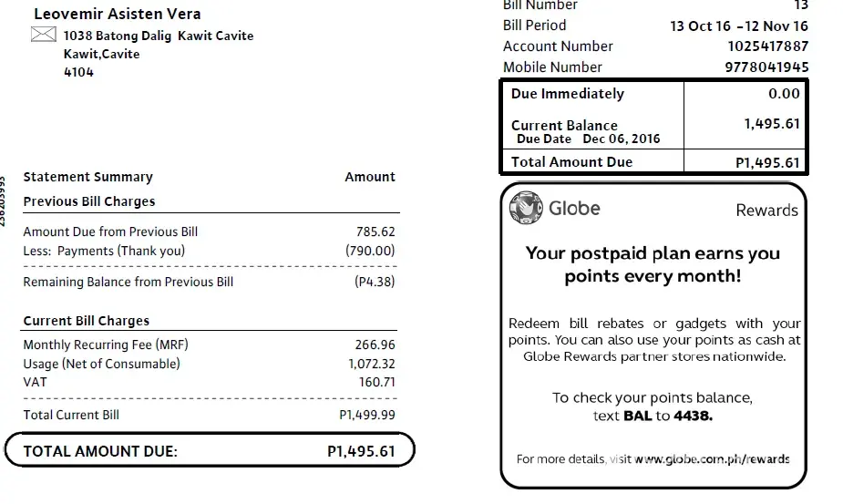Click the Statement Summary heading
The width and height of the screenshot is (843, 504).
click(x=87, y=177)
